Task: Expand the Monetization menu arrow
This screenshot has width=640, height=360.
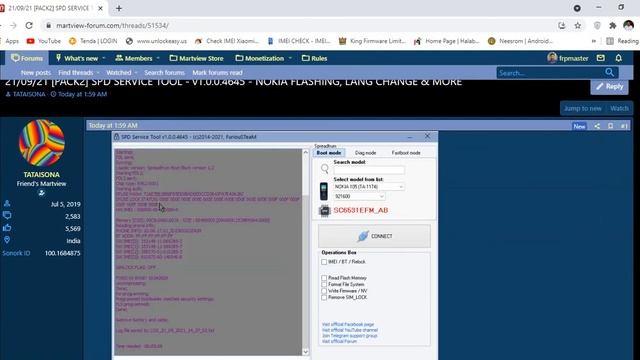Action: [x=290, y=58]
